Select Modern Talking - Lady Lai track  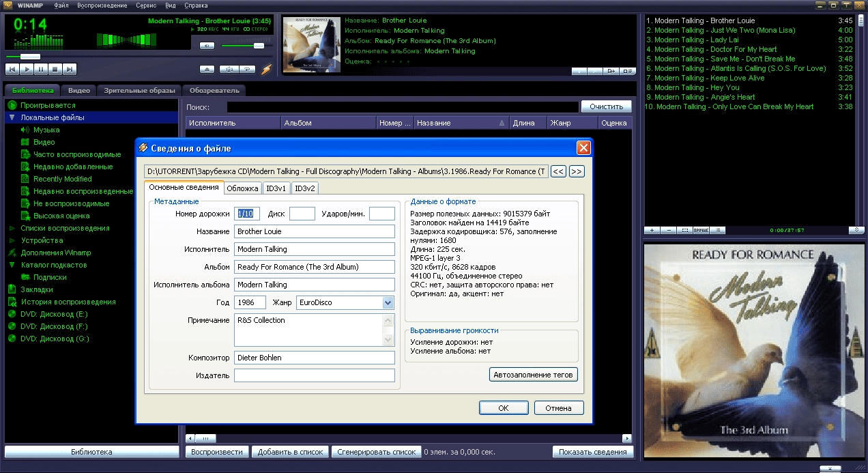pyautogui.click(x=749, y=40)
